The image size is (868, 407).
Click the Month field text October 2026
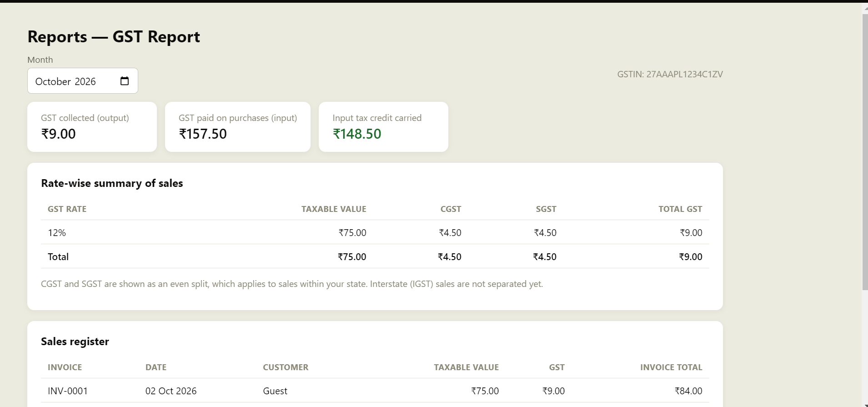click(65, 81)
